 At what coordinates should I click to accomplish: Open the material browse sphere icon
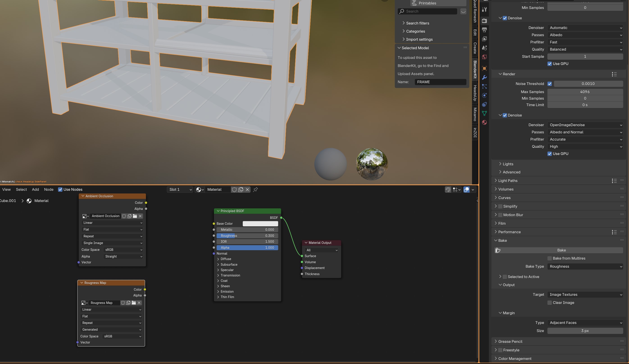coord(200,189)
